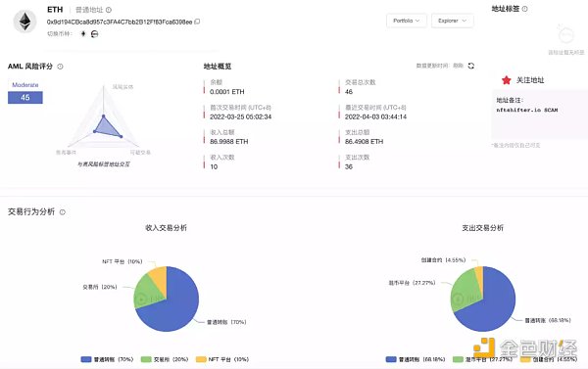Expand the Portfolio dropdown
The width and height of the screenshot is (588, 369).
(406, 21)
